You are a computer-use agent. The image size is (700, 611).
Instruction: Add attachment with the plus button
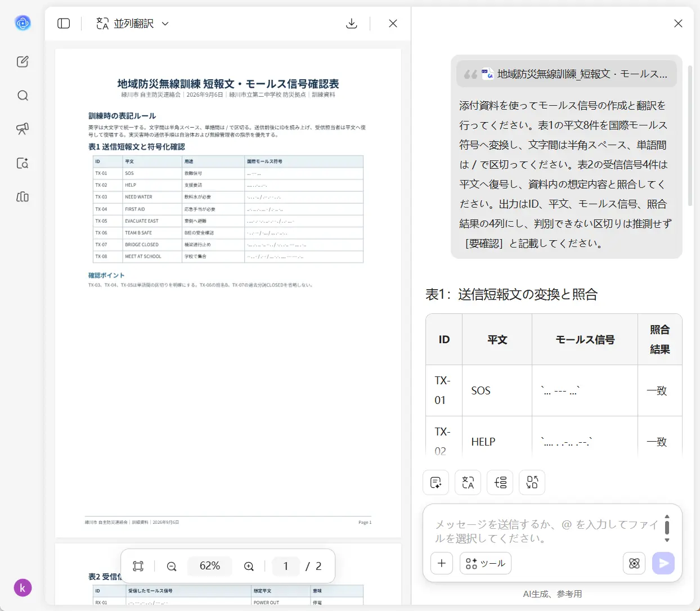point(442,563)
